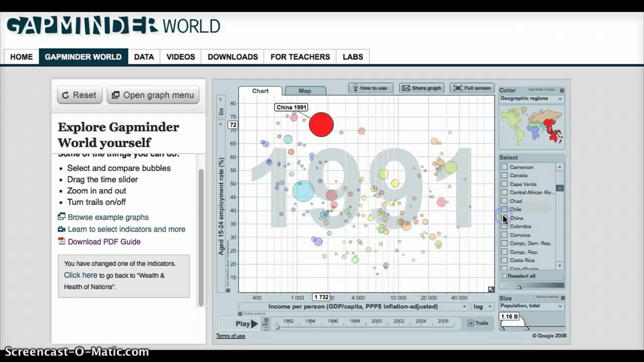Toggle the Trails checkbox
The image size is (644, 362).
471,323
